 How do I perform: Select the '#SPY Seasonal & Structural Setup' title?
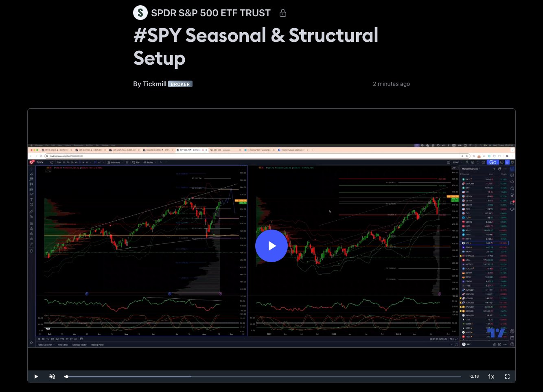click(256, 46)
